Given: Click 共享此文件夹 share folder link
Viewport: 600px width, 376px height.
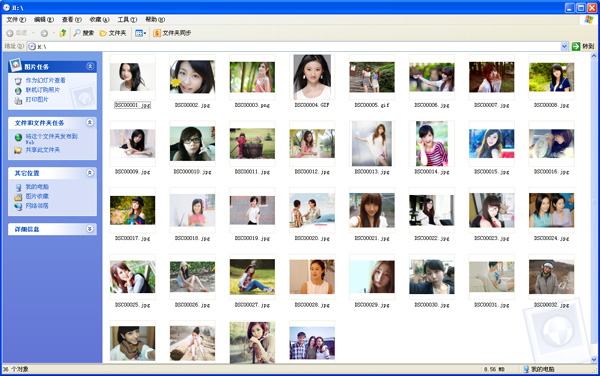Looking at the screenshot, I should coord(42,150).
